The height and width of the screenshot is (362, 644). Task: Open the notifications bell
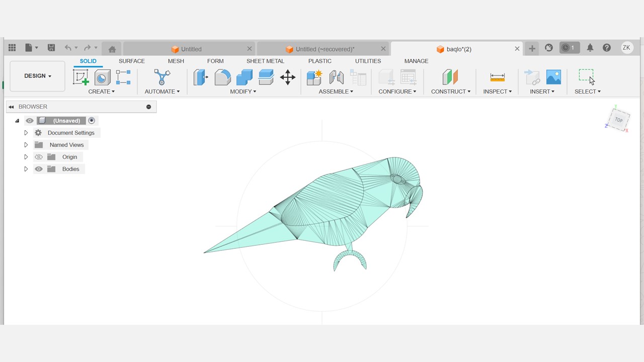pos(590,48)
